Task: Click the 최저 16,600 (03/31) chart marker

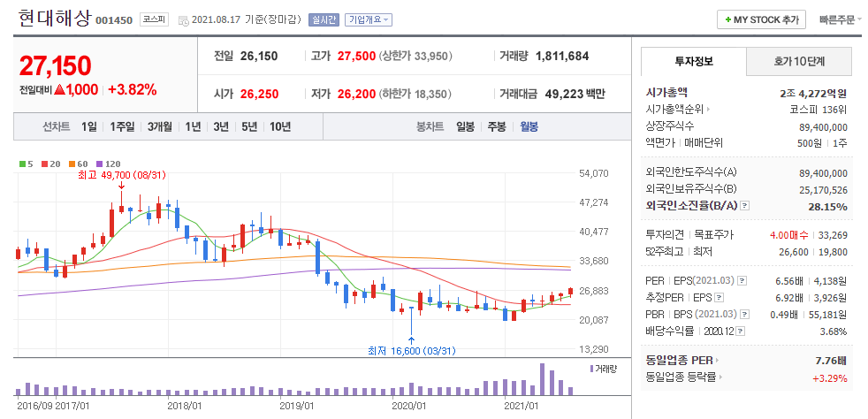Action: click(411, 350)
